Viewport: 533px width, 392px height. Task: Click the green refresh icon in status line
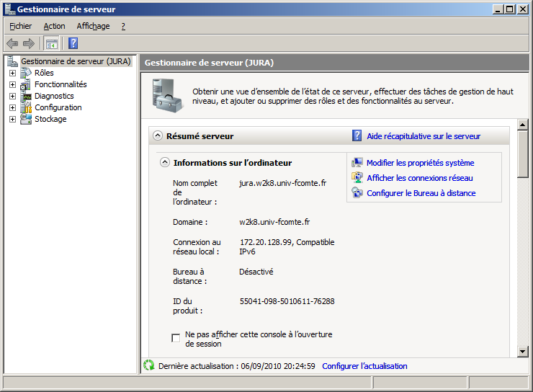click(x=148, y=365)
